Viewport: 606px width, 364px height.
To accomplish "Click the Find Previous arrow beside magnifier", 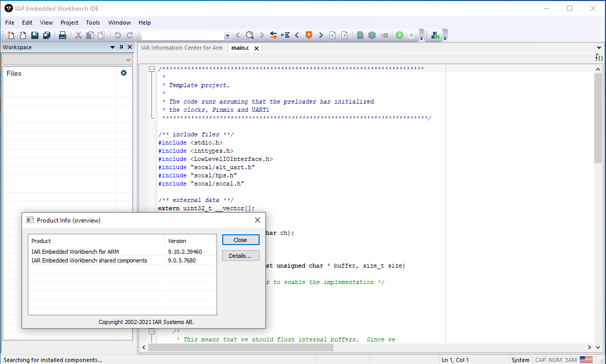I will click(x=238, y=35).
